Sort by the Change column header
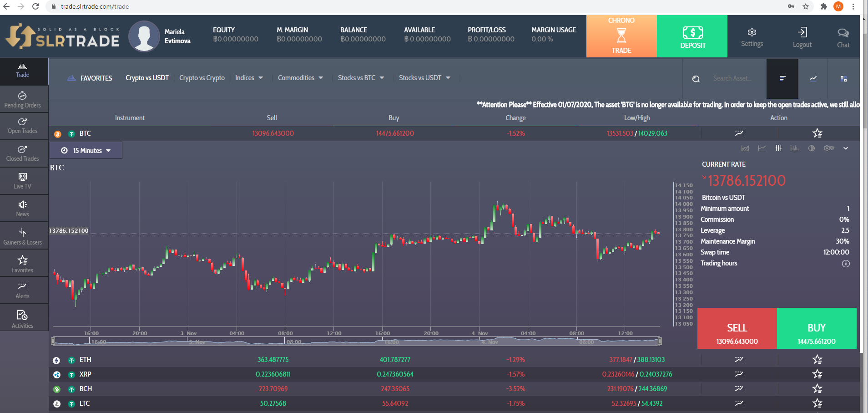Image resolution: width=868 pixels, height=413 pixels. [x=515, y=118]
